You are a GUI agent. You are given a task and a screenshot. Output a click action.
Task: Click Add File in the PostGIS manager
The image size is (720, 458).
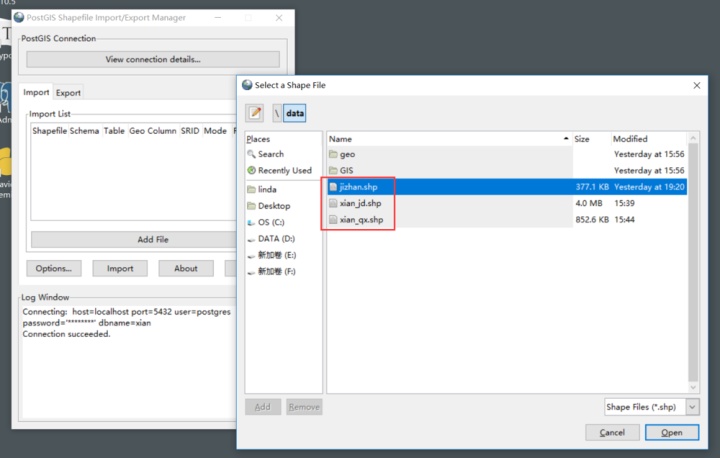[x=134, y=239]
